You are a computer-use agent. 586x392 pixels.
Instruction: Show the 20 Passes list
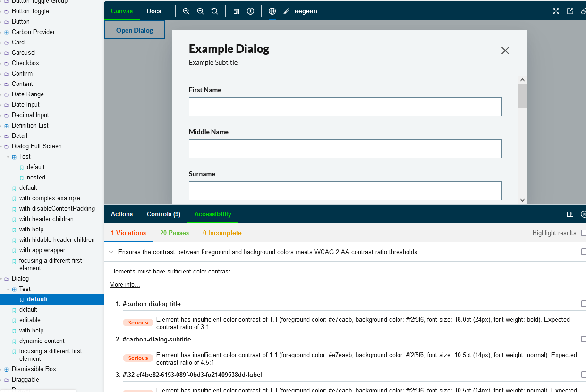click(175, 233)
